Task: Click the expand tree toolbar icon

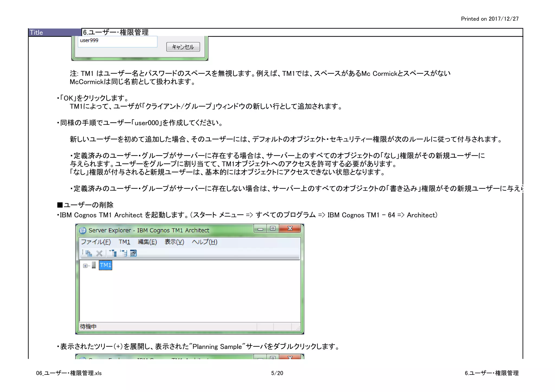Action: tap(113, 253)
